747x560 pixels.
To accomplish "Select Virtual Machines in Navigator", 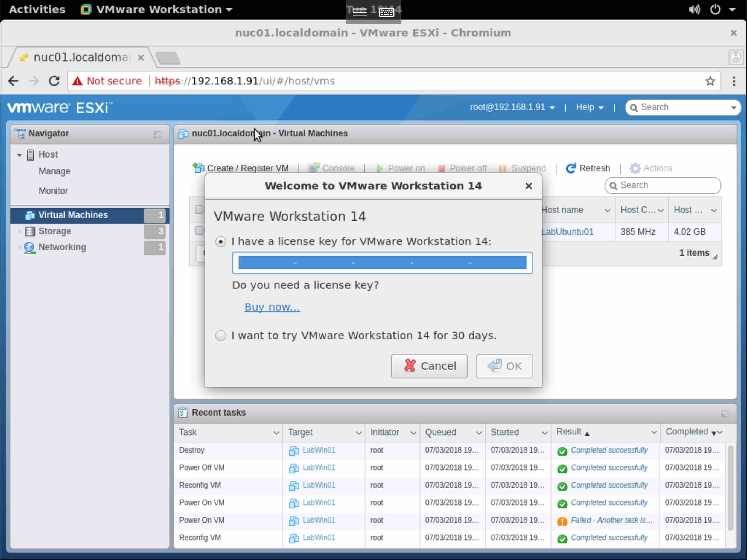I will click(x=89, y=215).
